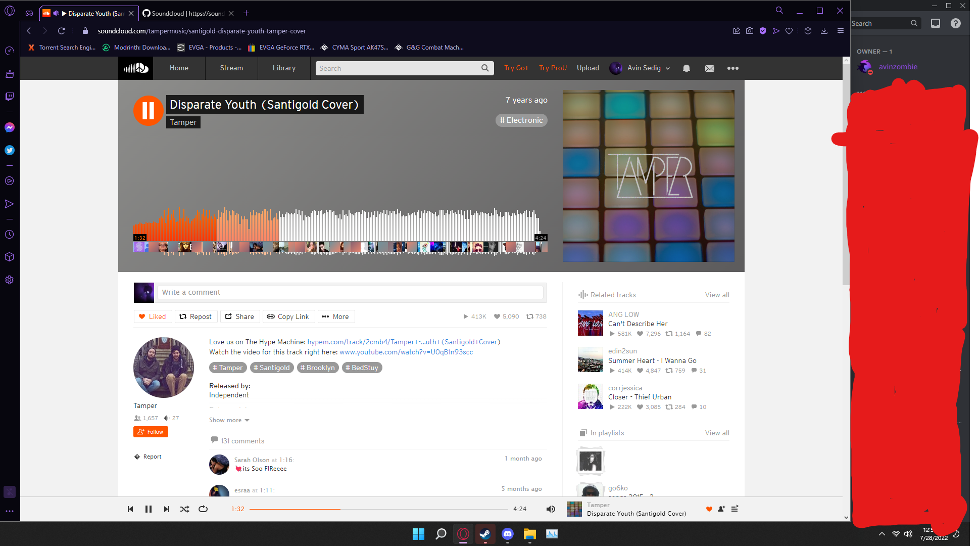The image size is (980, 546).
Task: Open Opera sidebar settings gear
Action: 10,280
